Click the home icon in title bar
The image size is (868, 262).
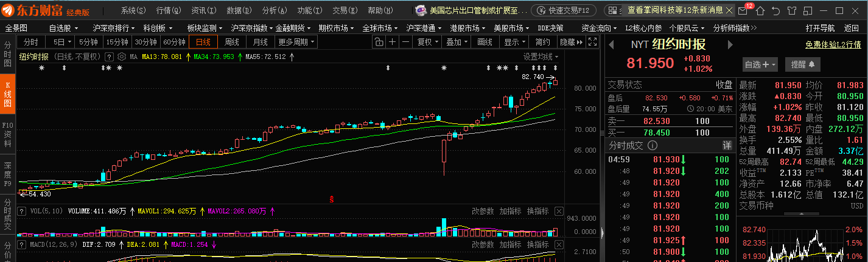(761, 10)
